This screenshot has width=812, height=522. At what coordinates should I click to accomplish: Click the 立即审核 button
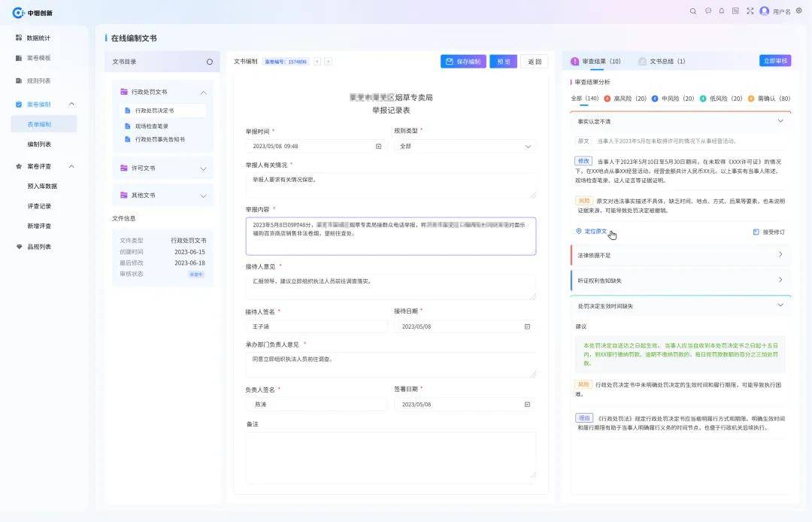775,61
